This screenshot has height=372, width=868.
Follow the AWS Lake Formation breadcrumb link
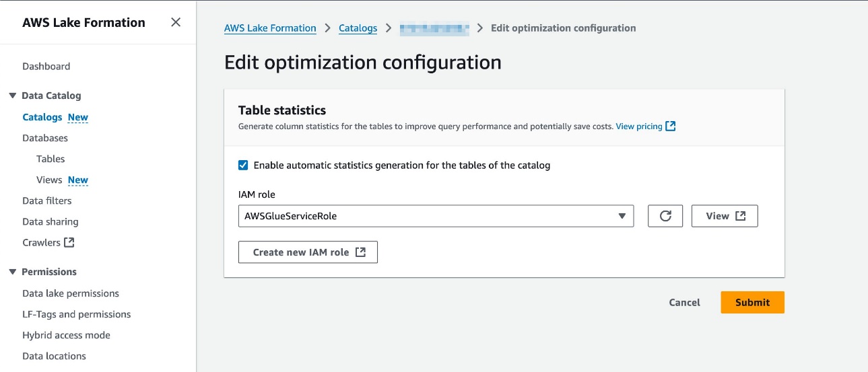click(x=270, y=28)
